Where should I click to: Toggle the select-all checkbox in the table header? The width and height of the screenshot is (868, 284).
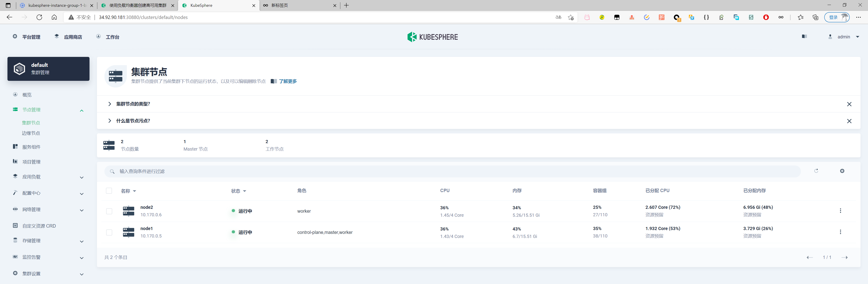coord(109,191)
